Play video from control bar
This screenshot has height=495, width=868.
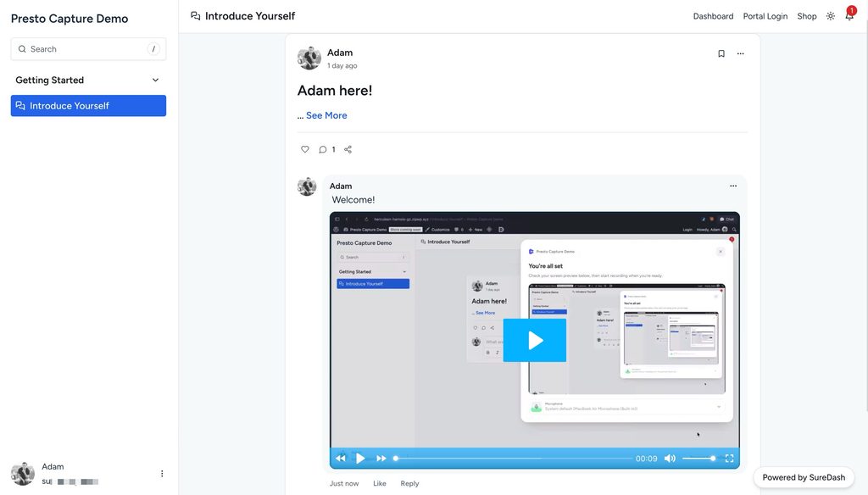(x=360, y=459)
